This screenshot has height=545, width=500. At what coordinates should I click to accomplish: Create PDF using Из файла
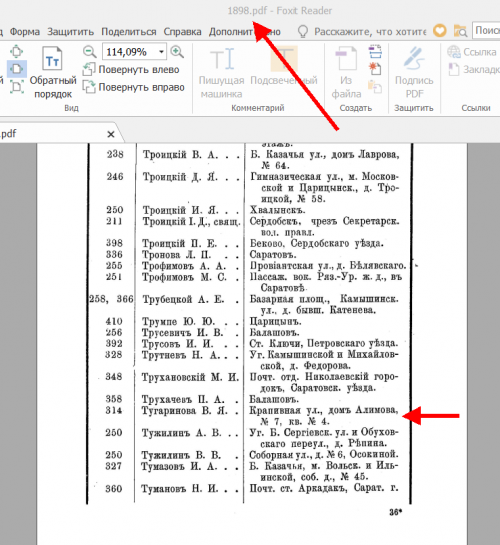click(x=346, y=73)
